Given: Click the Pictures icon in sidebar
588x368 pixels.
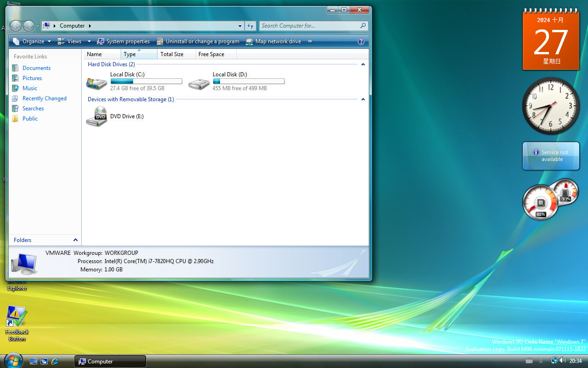Looking at the screenshot, I should [x=15, y=78].
